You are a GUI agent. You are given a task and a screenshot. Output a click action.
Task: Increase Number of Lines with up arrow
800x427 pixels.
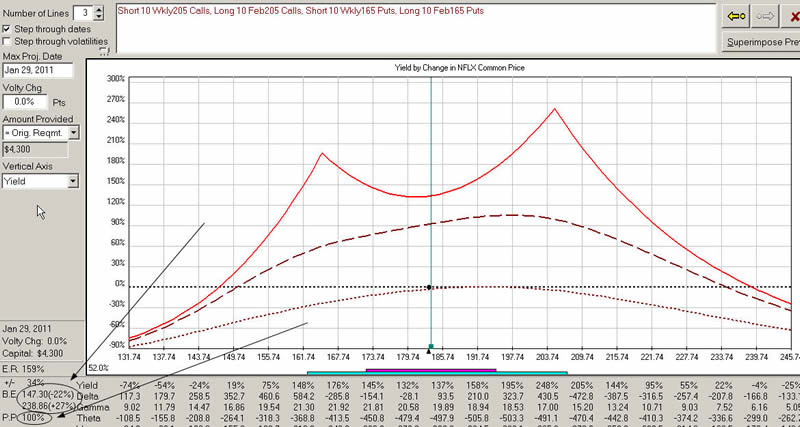(97, 8)
